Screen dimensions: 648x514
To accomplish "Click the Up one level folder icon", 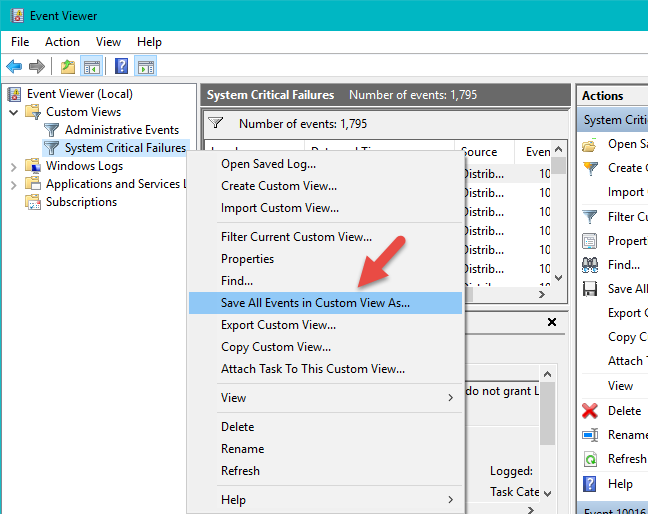I will (68, 66).
